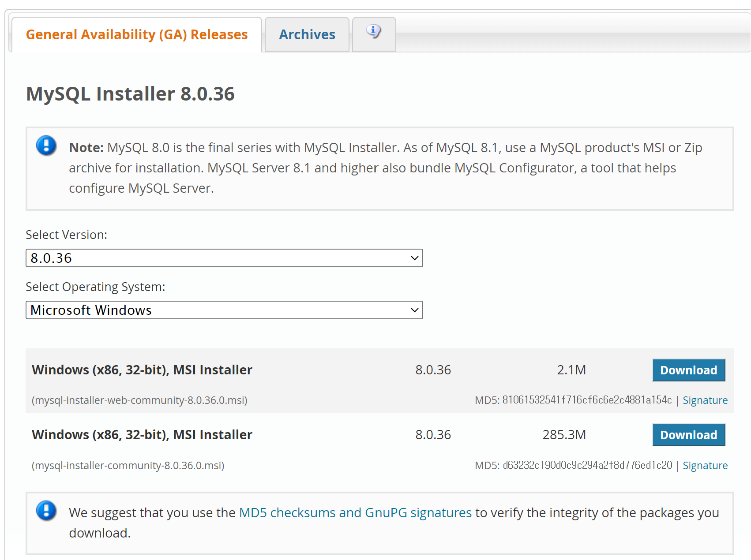Open Signature link for mysql-installer-community-8.0.36.0.msi
The height and width of the screenshot is (560, 751).
(x=705, y=466)
